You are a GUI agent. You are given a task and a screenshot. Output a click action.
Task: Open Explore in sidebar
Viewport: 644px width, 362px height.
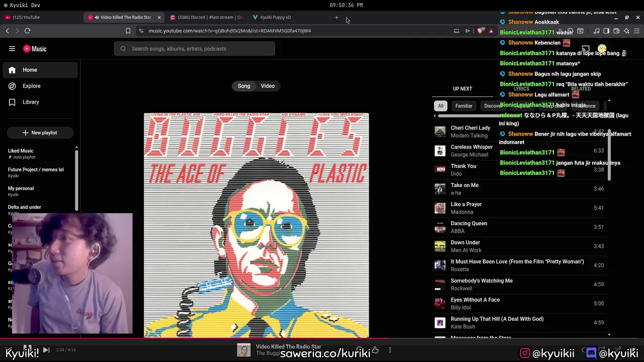(40, 86)
